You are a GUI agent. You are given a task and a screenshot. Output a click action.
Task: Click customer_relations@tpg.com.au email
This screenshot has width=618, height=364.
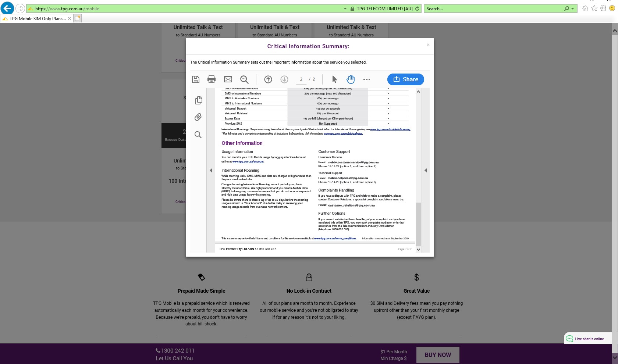(351, 206)
